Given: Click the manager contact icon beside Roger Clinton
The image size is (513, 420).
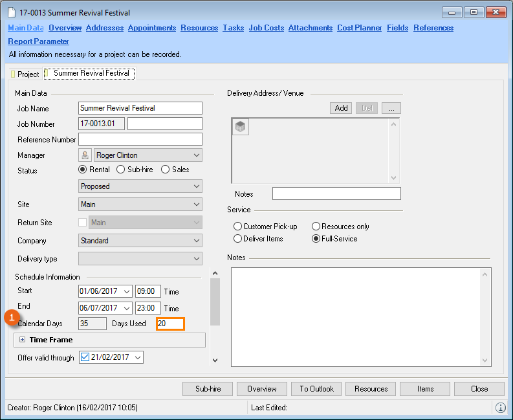Looking at the screenshot, I should [85, 155].
